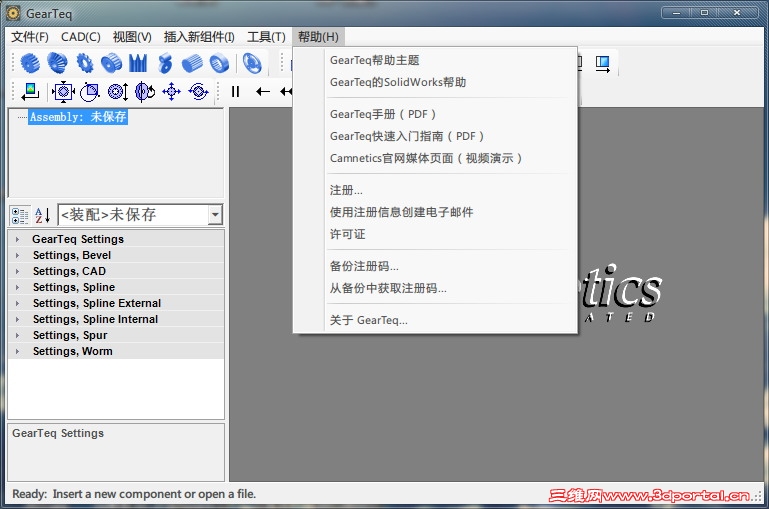Screen dimensions: 769x509
Task: Expand Settings, Spline External category
Action: pos(17,304)
